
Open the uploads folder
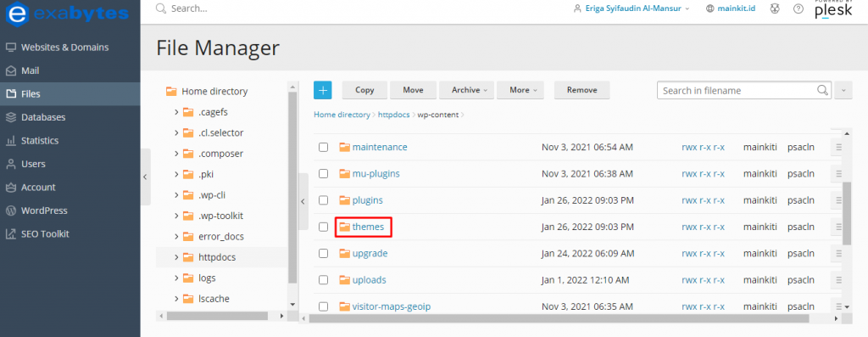coord(370,280)
